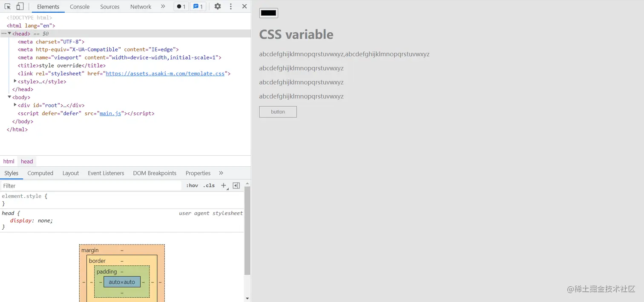The image size is (644, 302).
Task: Switch to the Elements tab
Action: click(48, 7)
